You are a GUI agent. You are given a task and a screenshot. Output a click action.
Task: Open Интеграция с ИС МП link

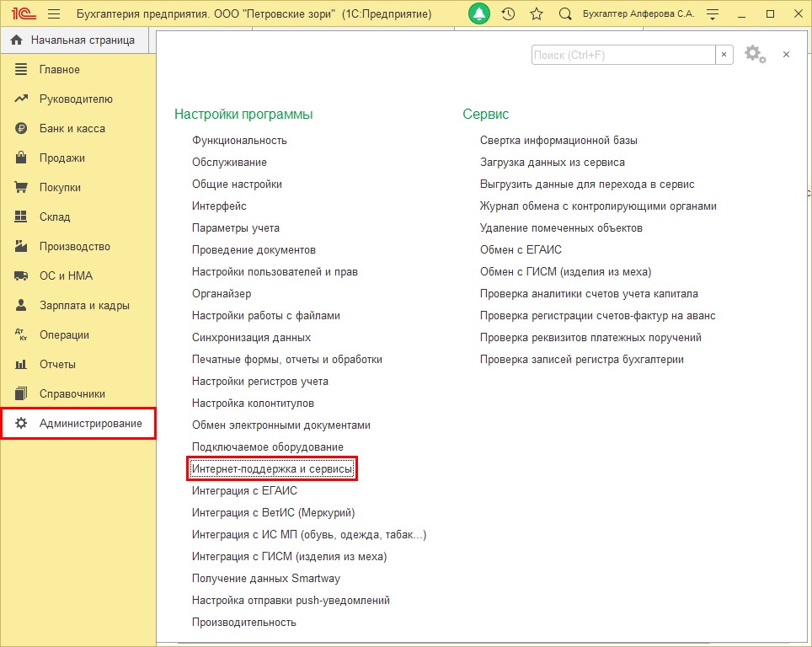[x=309, y=535]
